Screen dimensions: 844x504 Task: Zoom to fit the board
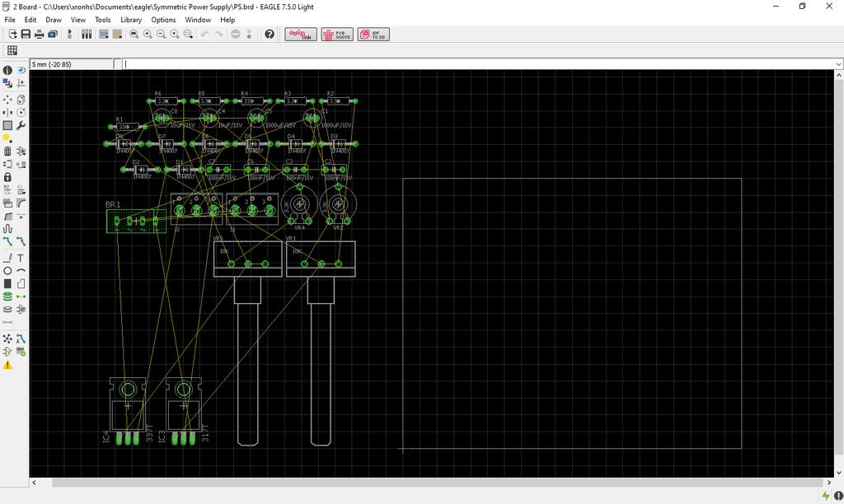[x=134, y=35]
